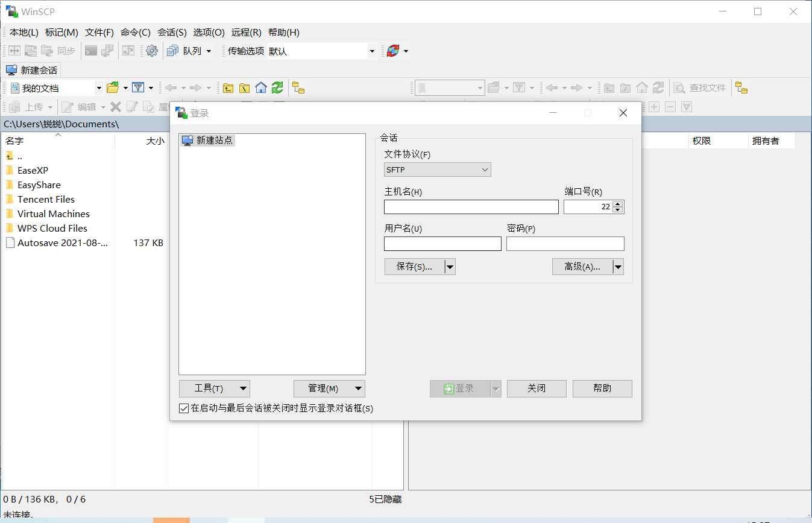Click the Synchronize (同步) toolbar button
Screen dimensions: 812x523
click(x=59, y=51)
